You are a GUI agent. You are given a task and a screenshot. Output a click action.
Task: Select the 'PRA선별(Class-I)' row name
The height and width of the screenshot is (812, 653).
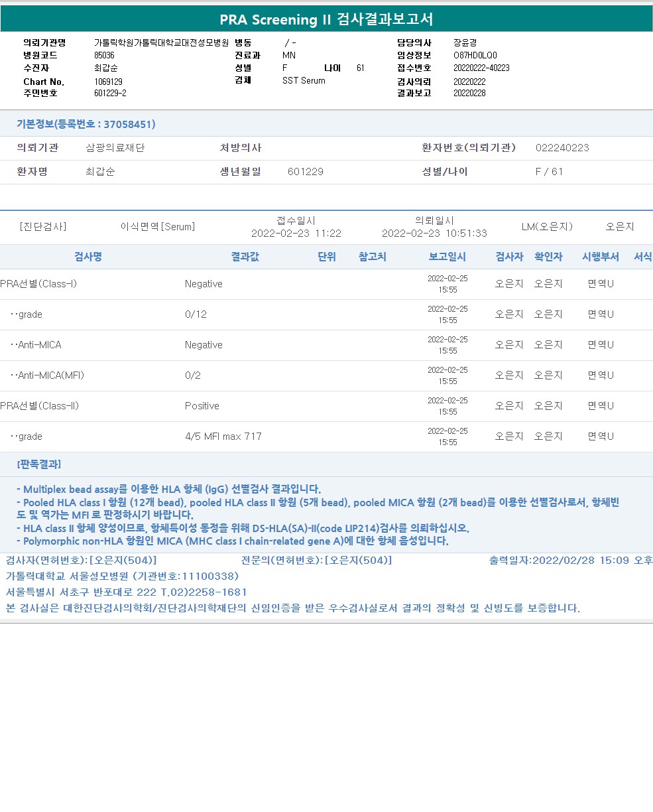tap(38, 284)
